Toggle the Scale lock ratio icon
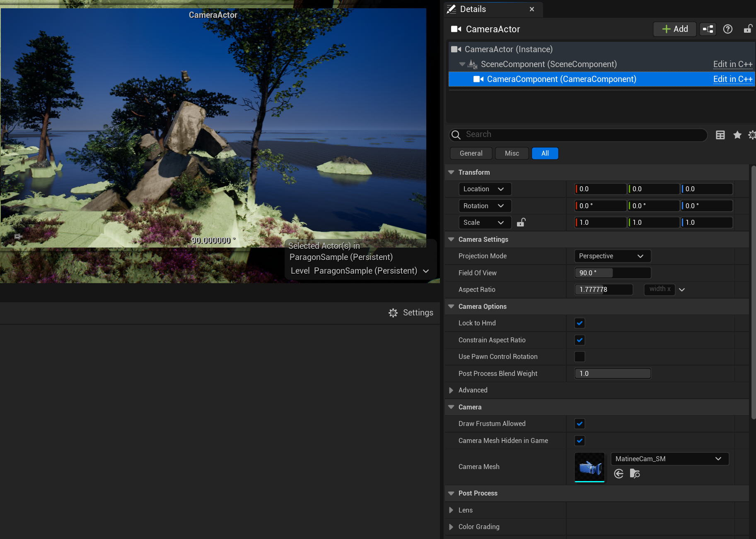 [521, 223]
